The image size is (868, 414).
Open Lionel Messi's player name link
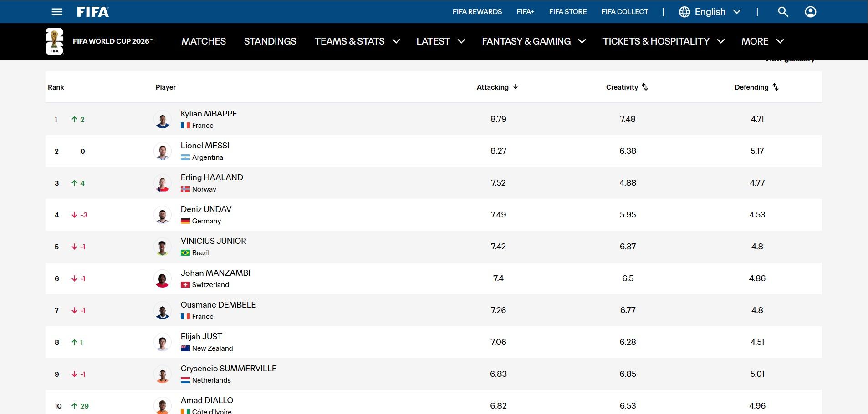pyautogui.click(x=205, y=146)
